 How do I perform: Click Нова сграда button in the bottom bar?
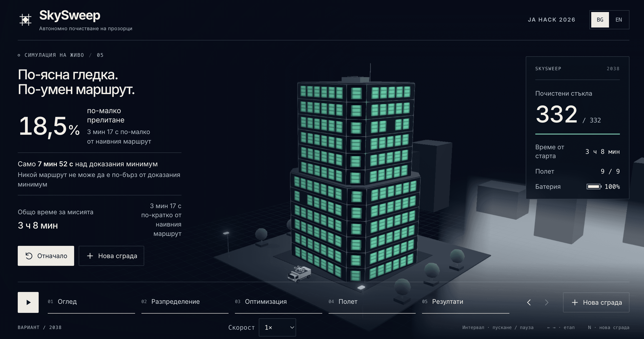596,302
